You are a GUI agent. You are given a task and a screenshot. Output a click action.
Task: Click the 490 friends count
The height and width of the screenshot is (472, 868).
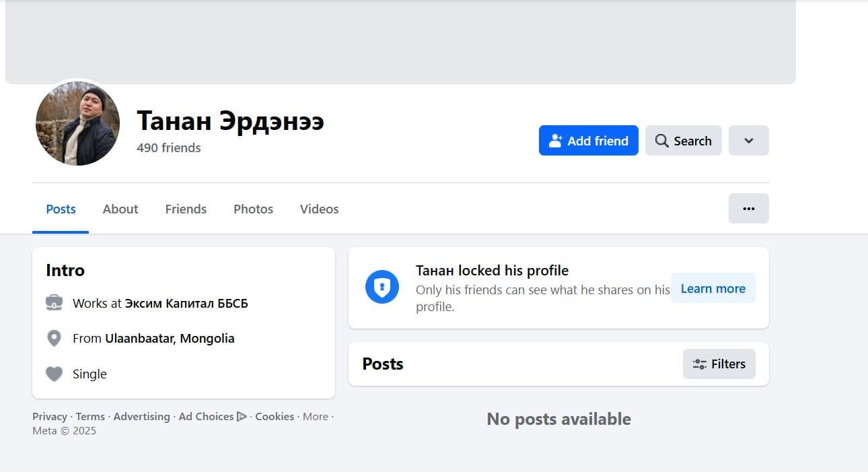tap(169, 147)
